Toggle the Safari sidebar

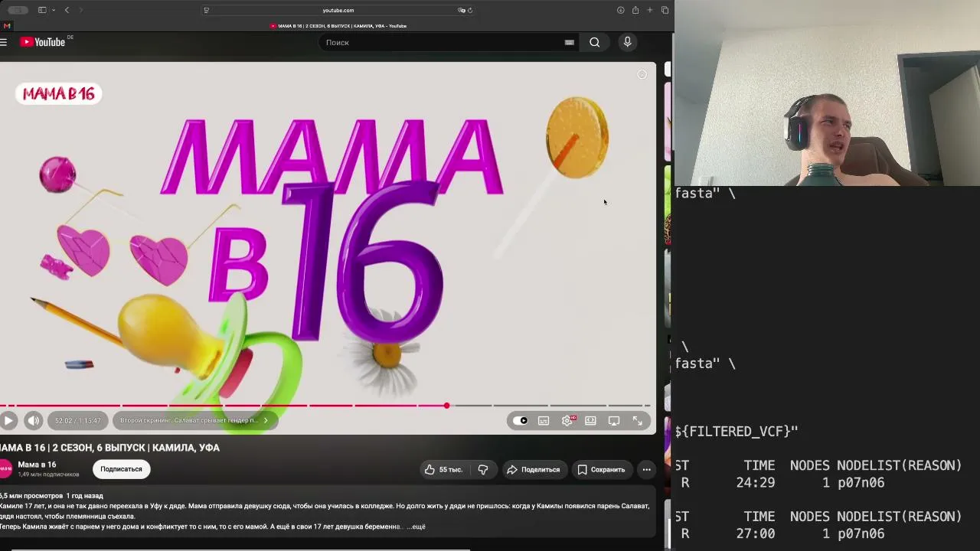(41, 10)
